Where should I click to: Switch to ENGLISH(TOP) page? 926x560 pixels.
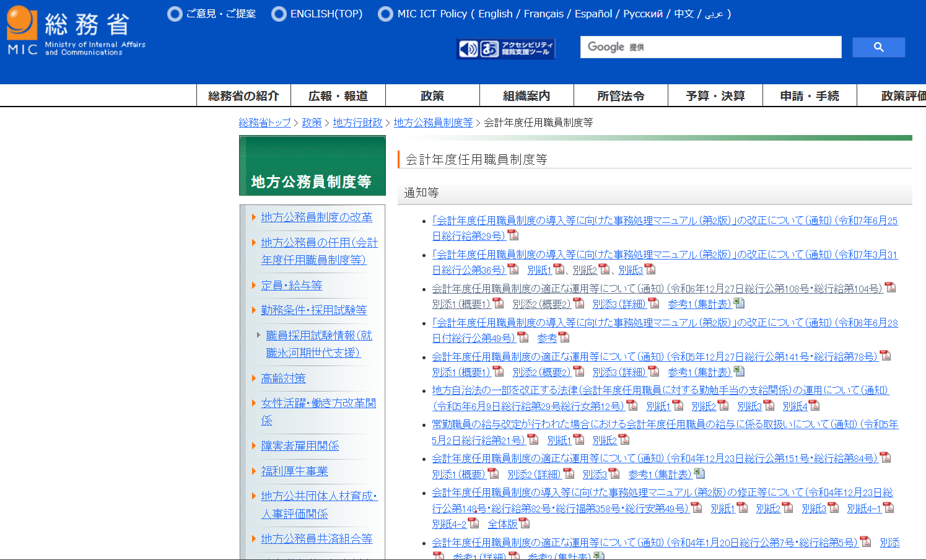tap(326, 14)
